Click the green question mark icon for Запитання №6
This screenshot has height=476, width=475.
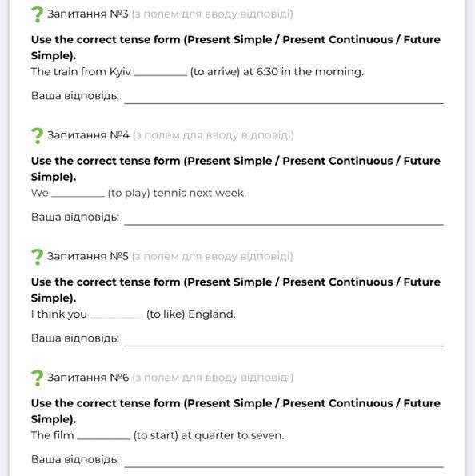[37, 378]
